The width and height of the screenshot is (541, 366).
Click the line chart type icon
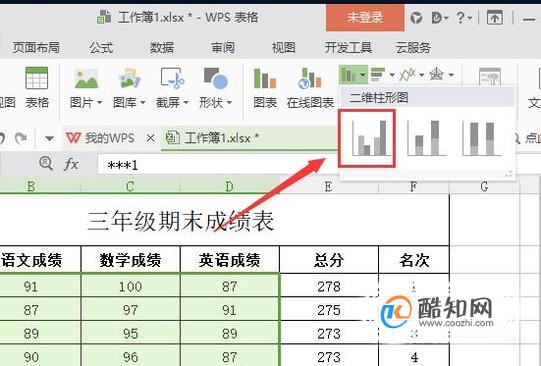pyautogui.click(x=407, y=75)
